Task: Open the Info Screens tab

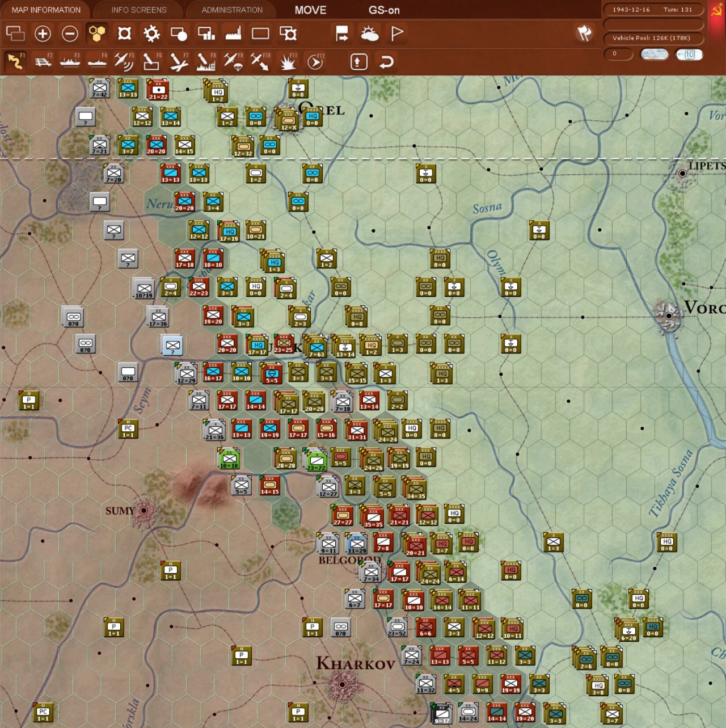Action: pos(139,10)
